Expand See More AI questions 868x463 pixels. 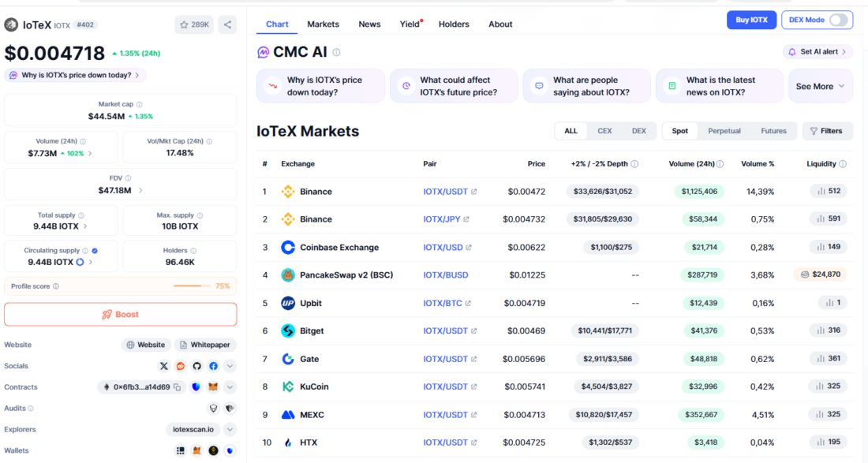point(821,86)
